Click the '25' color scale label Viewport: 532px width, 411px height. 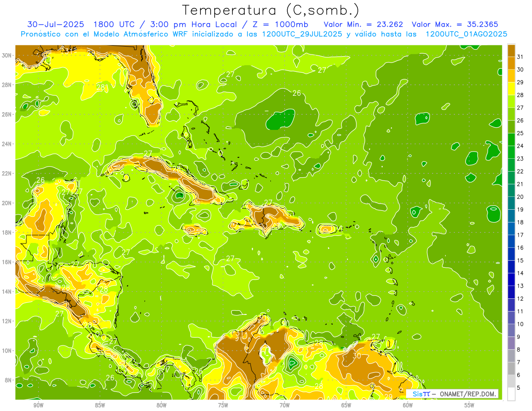click(x=520, y=133)
